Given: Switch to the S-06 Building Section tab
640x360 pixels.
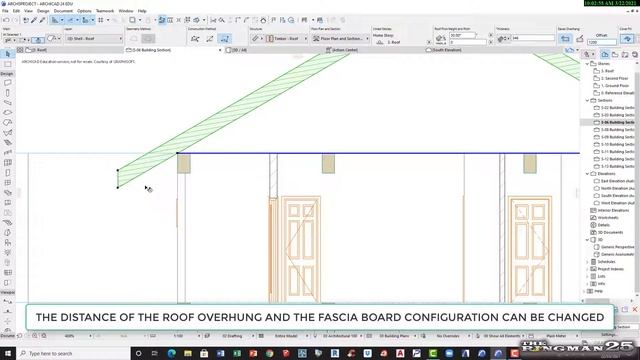Looking at the screenshot, I should pyautogui.click(x=173, y=50).
